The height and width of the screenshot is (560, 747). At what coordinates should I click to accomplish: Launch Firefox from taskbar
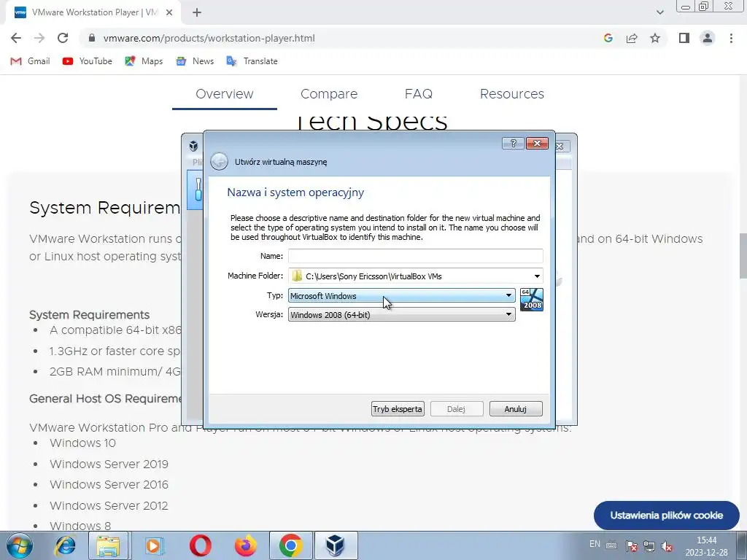(x=246, y=545)
